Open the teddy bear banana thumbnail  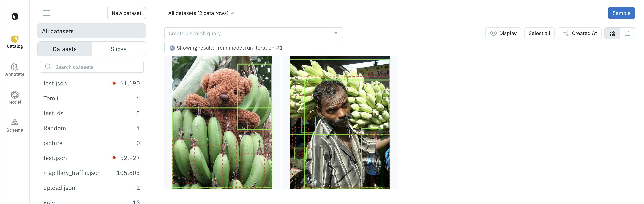pyautogui.click(x=222, y=122)
